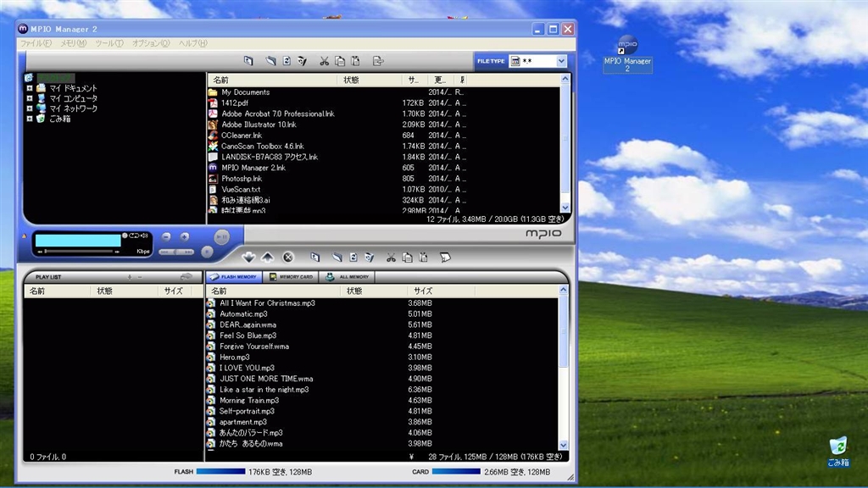The height and width of the screenshot is (488, 868).
Task: Open the ツール(T) menu
Action: (108, 43)
